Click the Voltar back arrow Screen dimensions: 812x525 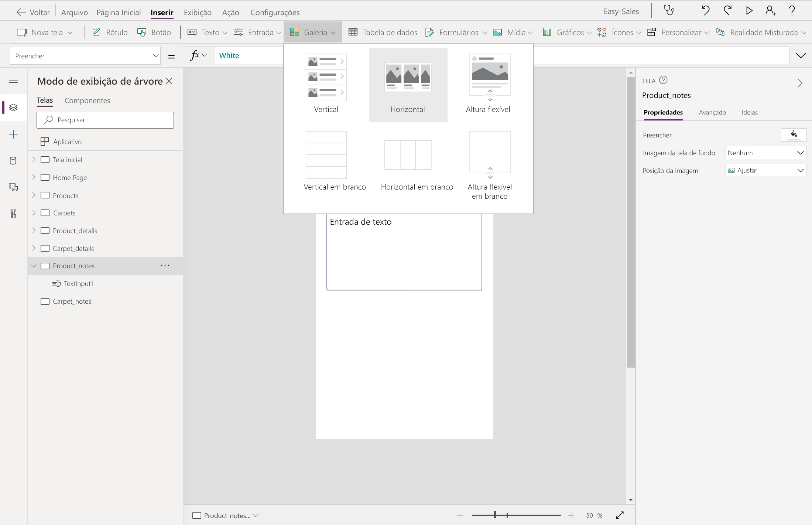pyautogui.click(x=21, y=12)
